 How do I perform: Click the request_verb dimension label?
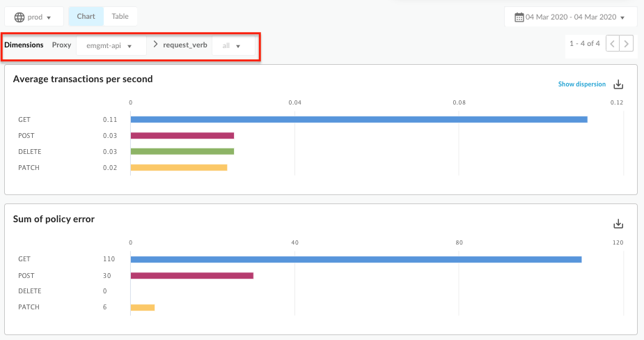[184, 45]
